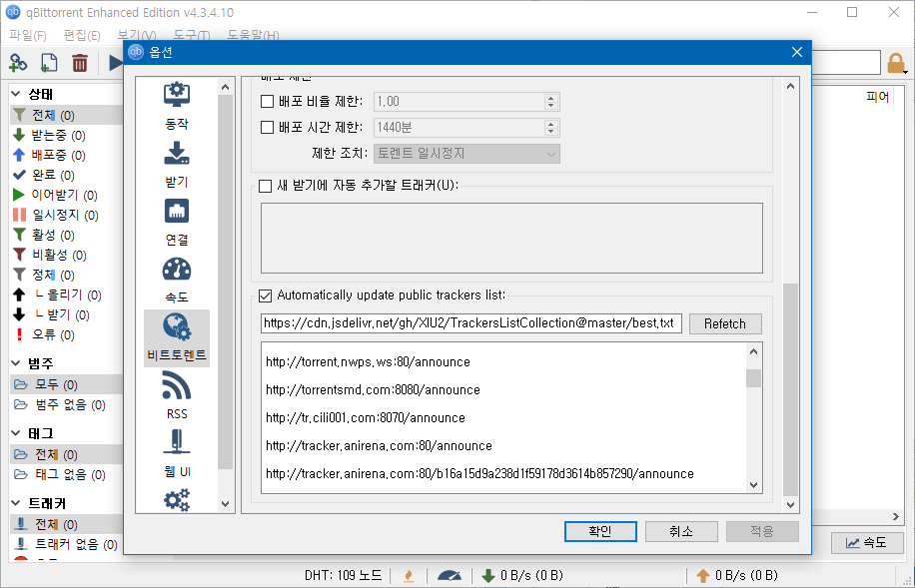Click the public trackers list URL field
This screenshot has width=915, height=588.
[471, 323]
